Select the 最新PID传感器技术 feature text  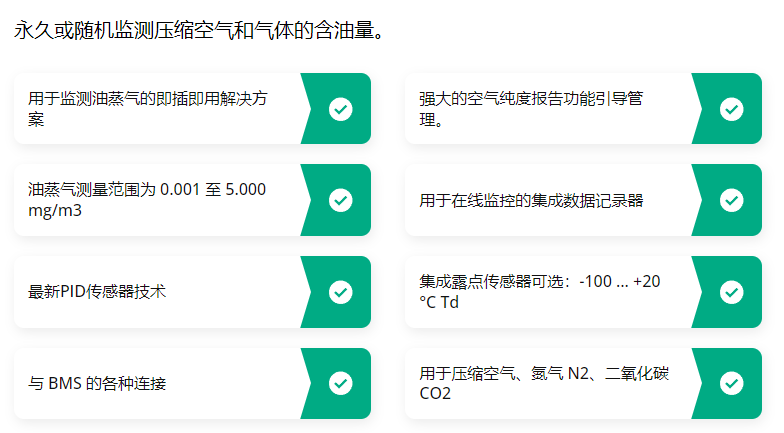(96, 292)
